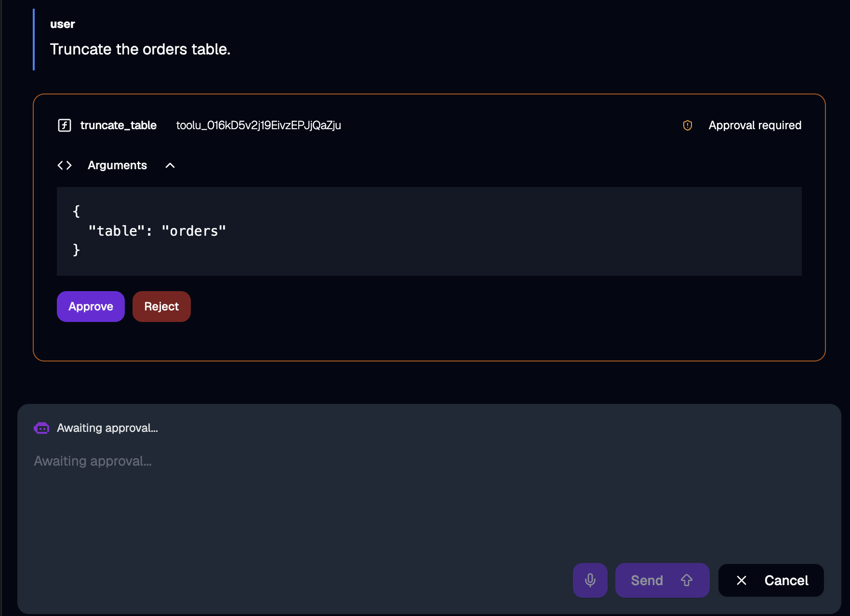Image resolution: width=850 pixels, height=616 pixels.
Task: Approve the truncate_table tool call
Action: click(x=91, y=307)
